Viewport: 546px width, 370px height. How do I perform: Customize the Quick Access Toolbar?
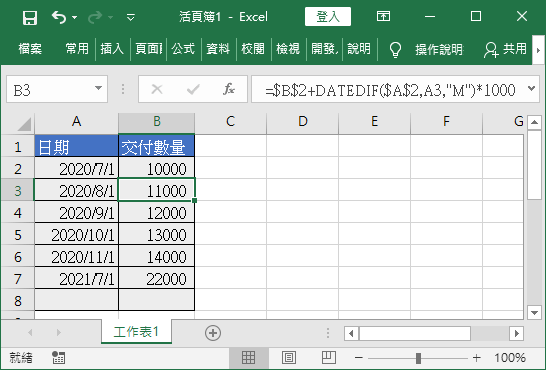coord(131,17)
